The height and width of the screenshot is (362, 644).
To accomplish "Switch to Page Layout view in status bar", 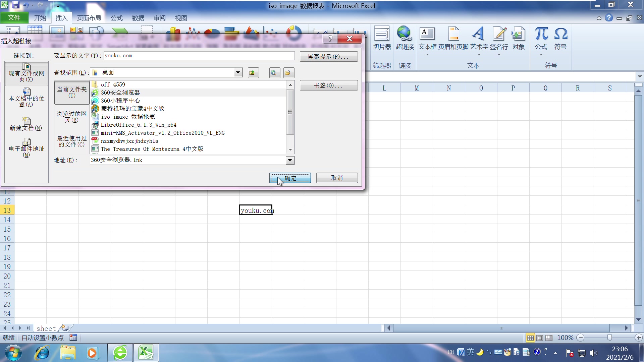I will pyautogui.click(x=539, y=338).
